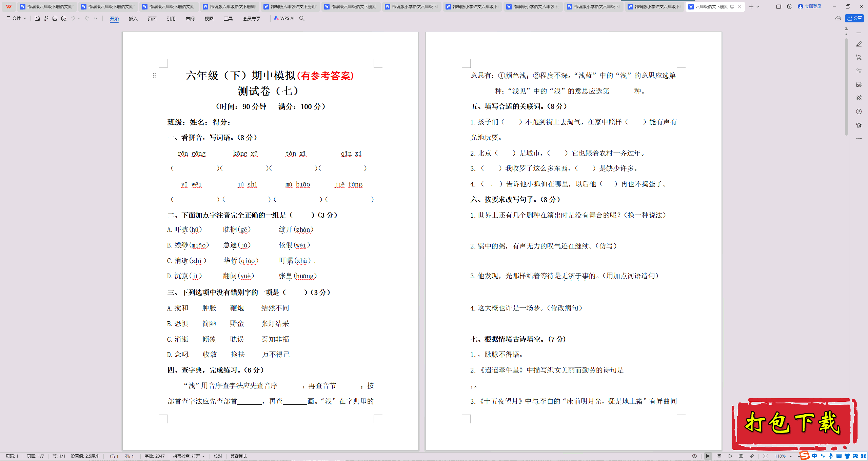Open Print Preview icon

pyautogui.click(x=64, y=18)
